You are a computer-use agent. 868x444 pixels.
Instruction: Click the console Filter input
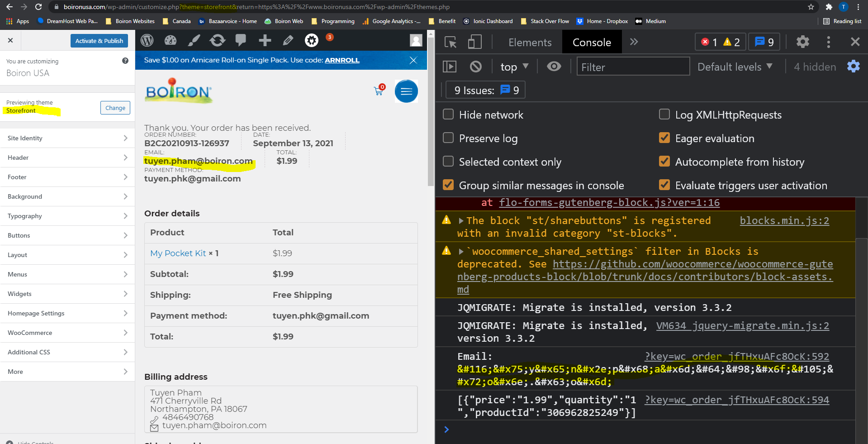[633, 67]
